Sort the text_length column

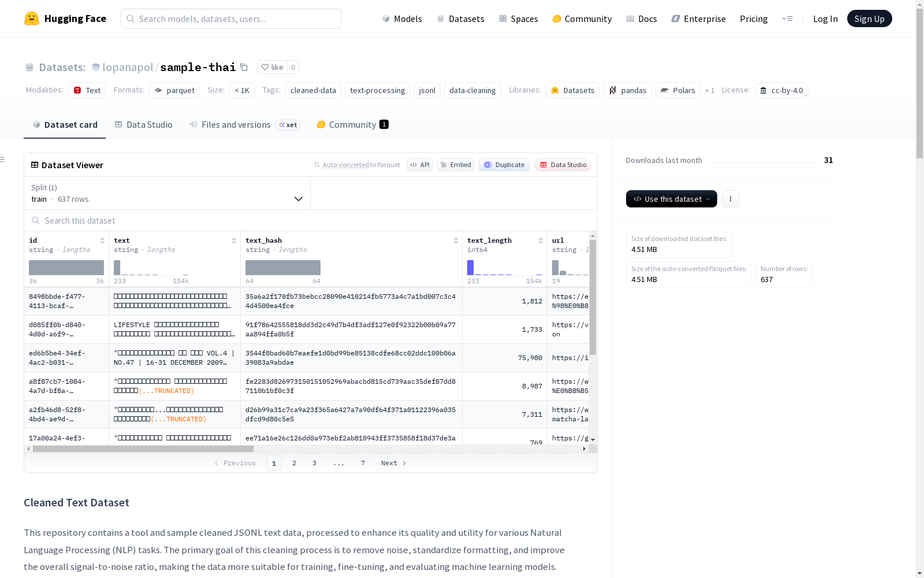click(x=541, y=240)
